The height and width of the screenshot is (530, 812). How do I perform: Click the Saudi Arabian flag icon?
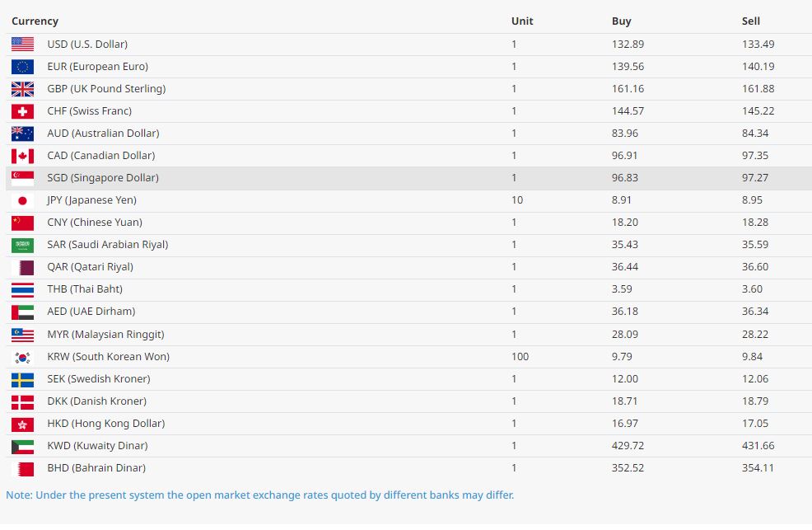(22, 245)
